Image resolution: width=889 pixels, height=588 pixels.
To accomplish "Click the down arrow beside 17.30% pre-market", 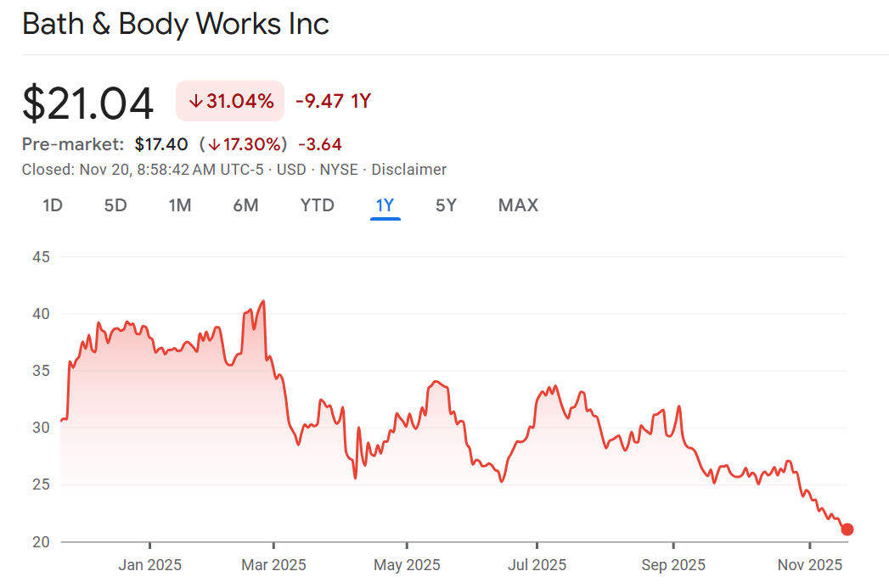I will point(214,144).
